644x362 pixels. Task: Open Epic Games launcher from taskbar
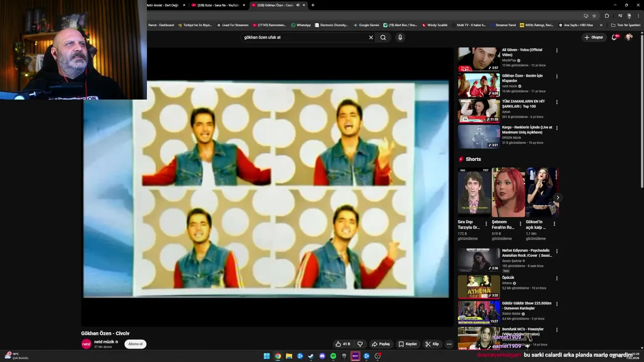click(x=344, y=356)
